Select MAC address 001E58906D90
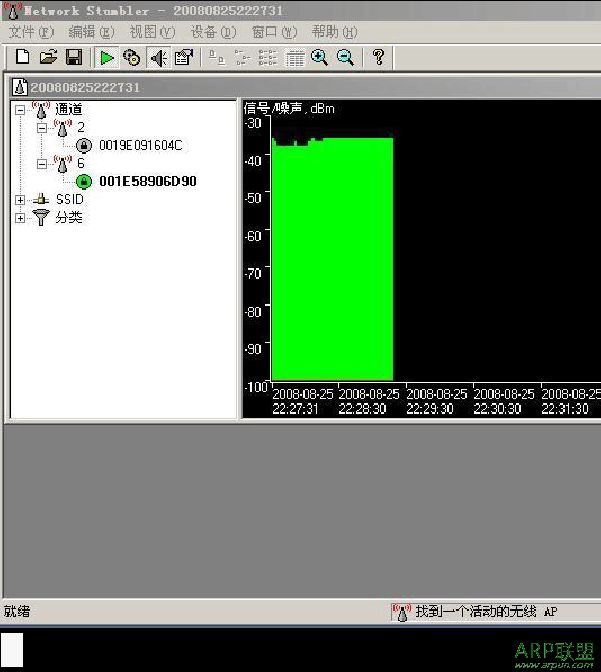Viewport: 601px width, 672px height. 148,181
